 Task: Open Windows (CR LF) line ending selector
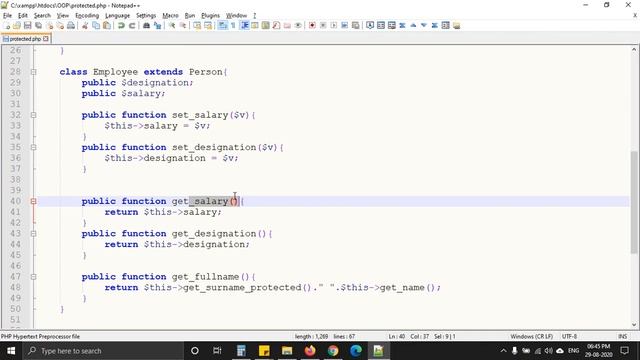tap(531, 336)
